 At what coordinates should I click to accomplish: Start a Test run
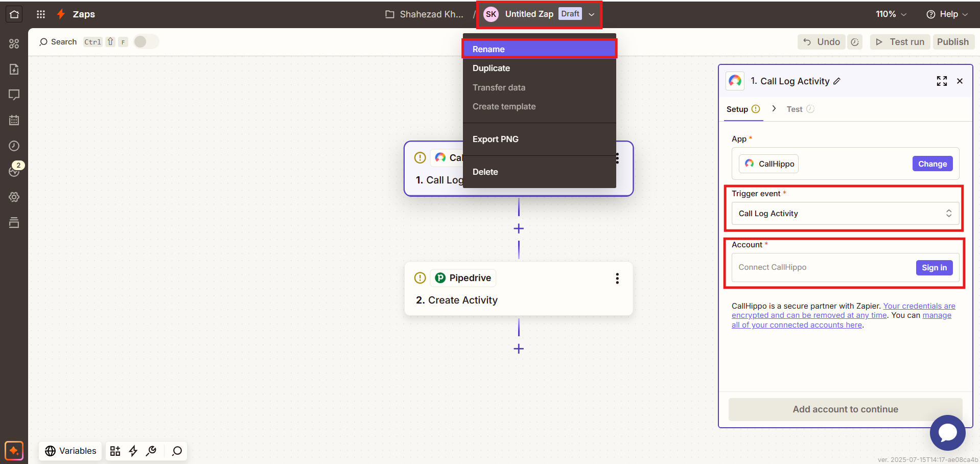900,42
